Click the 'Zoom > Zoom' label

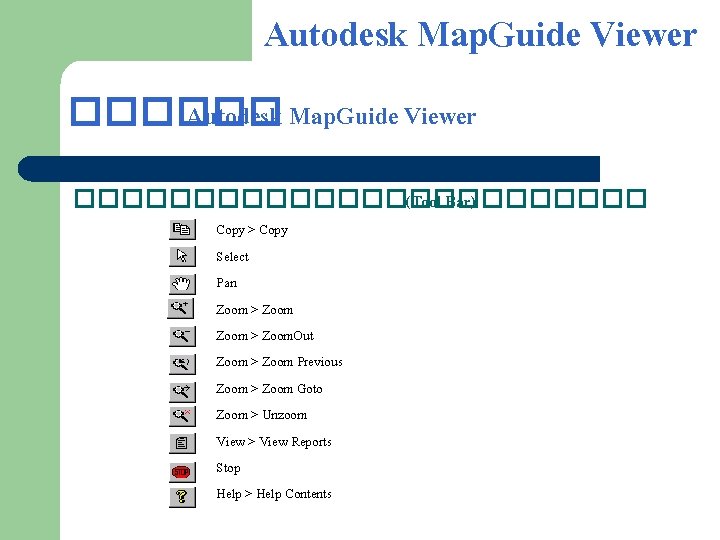[254, 310]
